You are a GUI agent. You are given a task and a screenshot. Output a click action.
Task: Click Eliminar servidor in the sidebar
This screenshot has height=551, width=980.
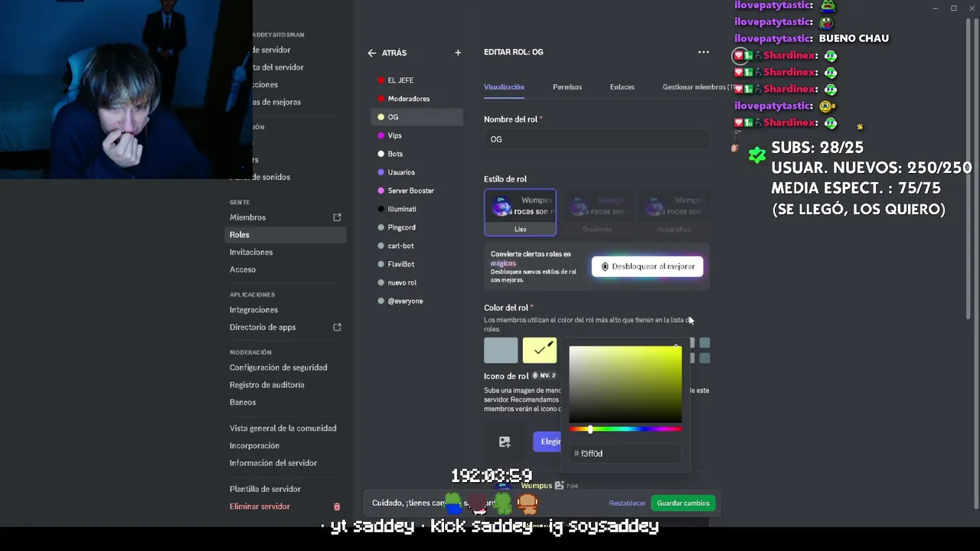pyautogui.click(x=260, y=507)
